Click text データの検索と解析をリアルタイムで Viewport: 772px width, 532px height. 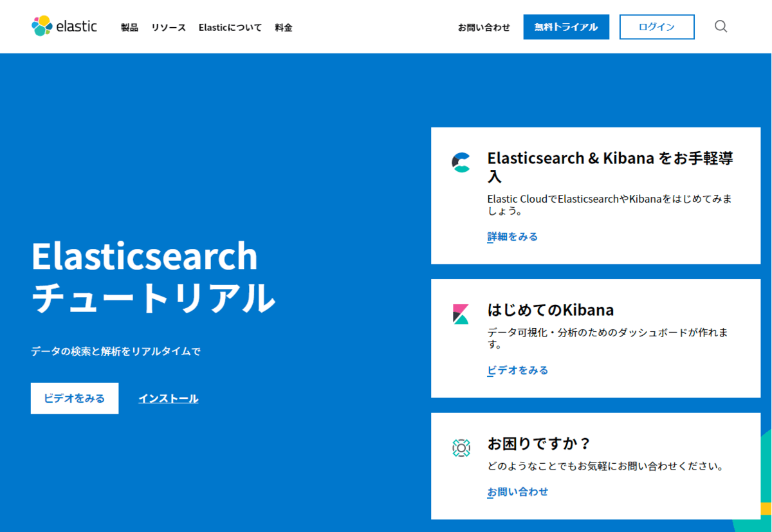point(116,352)
